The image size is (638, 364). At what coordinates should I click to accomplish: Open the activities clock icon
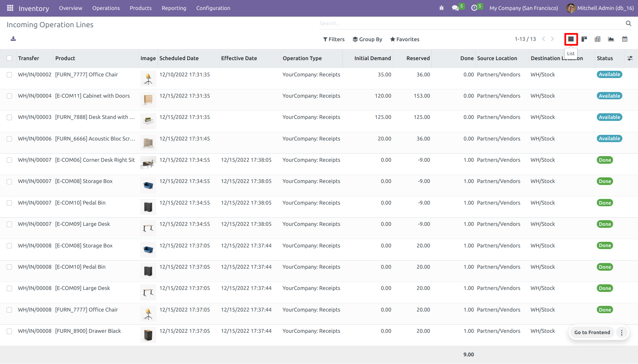[x=474, y=8]
